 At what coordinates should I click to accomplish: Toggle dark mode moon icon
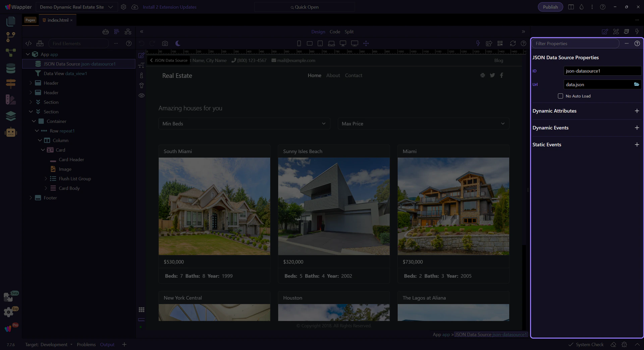178,43
